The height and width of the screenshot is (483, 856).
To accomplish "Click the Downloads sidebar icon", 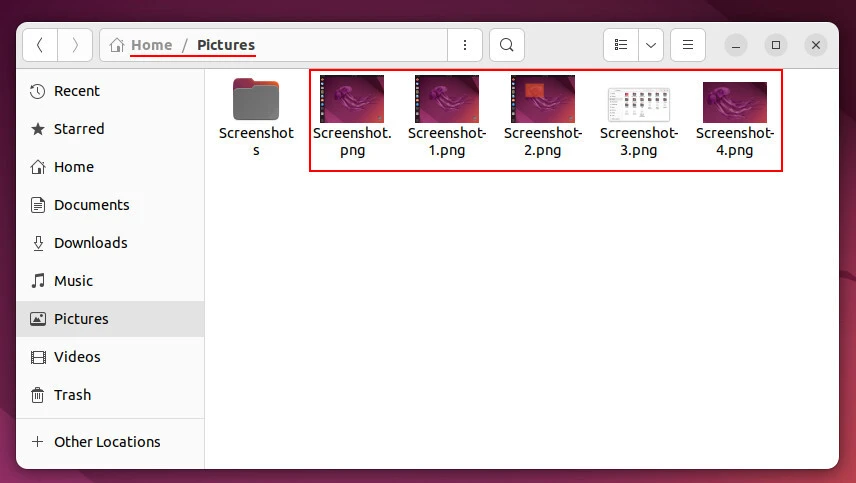I will (38, 243).
